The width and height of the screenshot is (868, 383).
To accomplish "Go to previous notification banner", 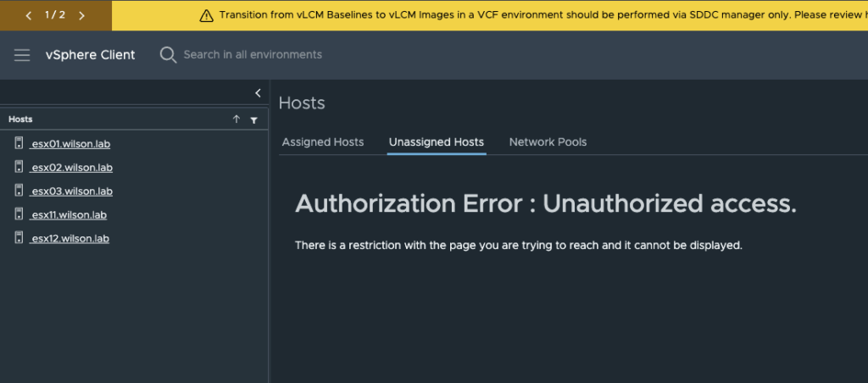I will 29,15.
